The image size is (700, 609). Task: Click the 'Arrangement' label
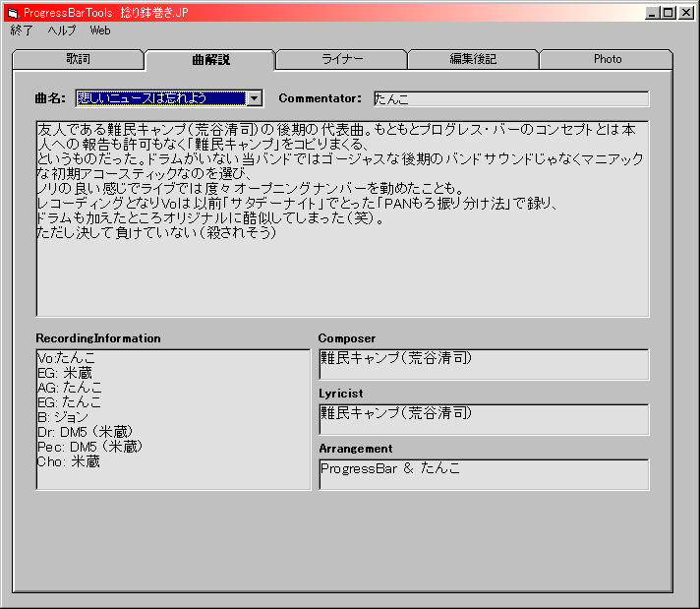click(x=356, y=449)
